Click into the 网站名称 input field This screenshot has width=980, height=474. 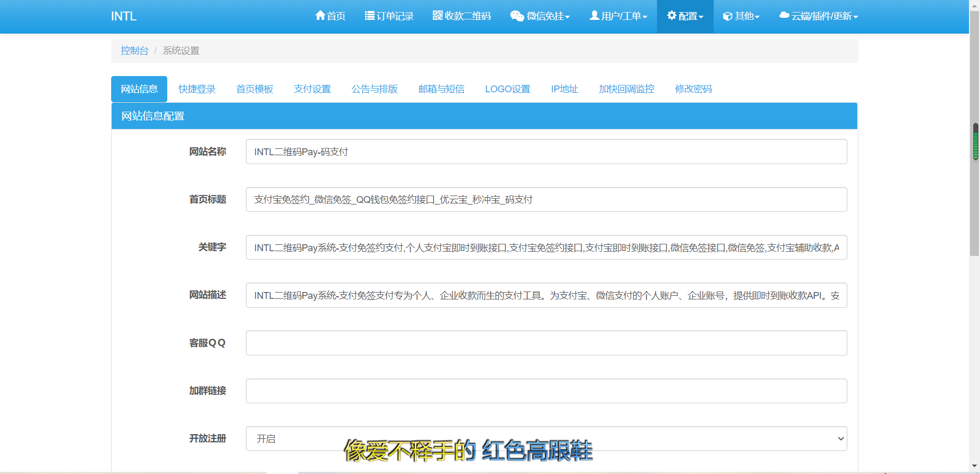pyautogui.click(x=546, y=152)
